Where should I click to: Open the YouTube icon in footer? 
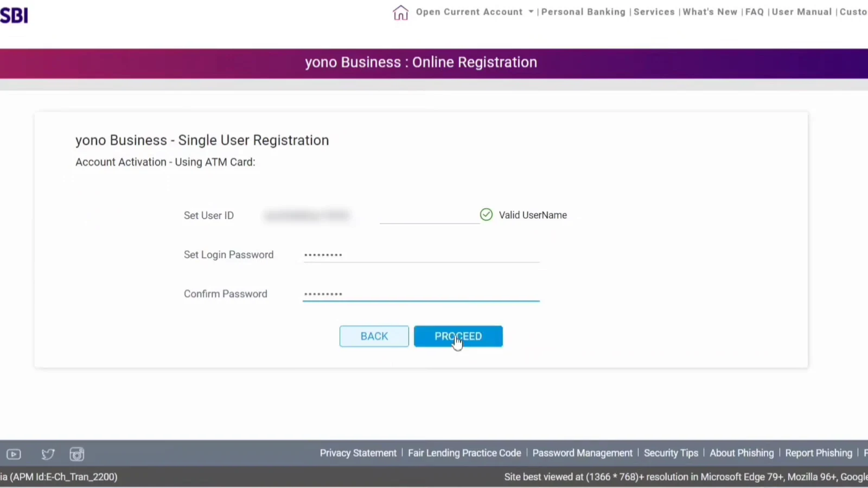coord(14,454)
